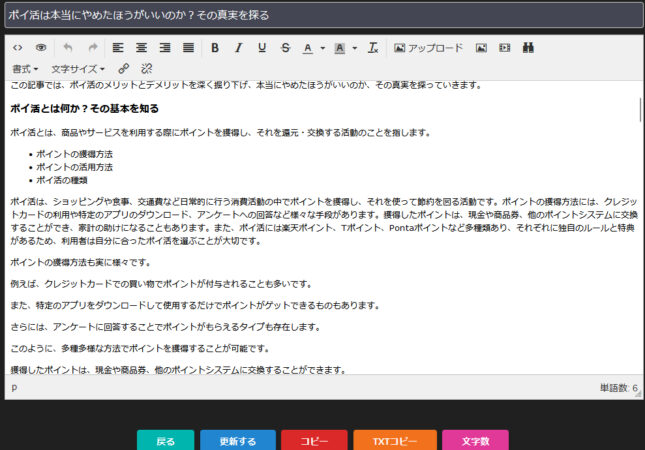Image resolution: width=645 pixels, height=450 pixels.
Task: Click the p element path in status bar
Action: tap(14, 387)
